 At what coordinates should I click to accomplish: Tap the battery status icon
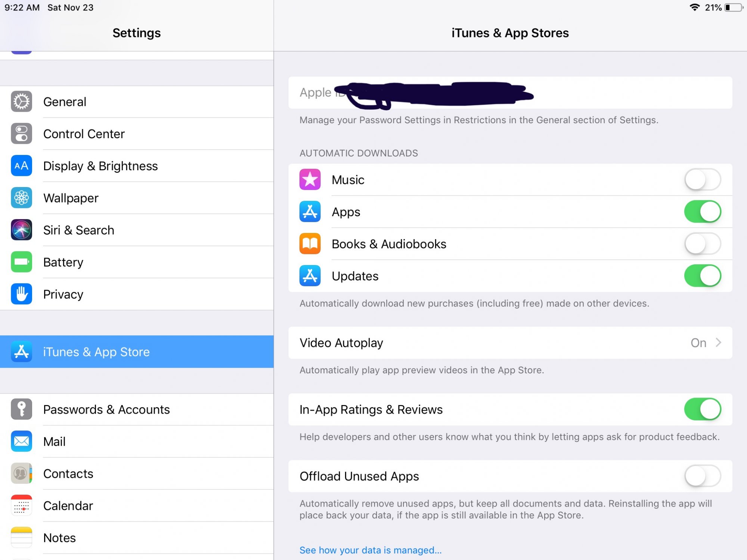734,7
